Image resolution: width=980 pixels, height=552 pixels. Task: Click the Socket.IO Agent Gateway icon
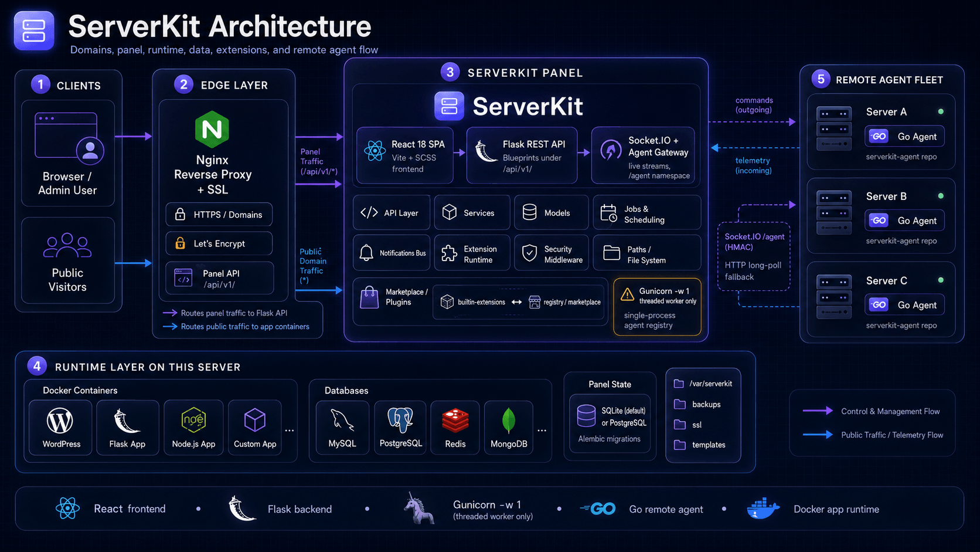pyautogui.click(x=611, y=151)
